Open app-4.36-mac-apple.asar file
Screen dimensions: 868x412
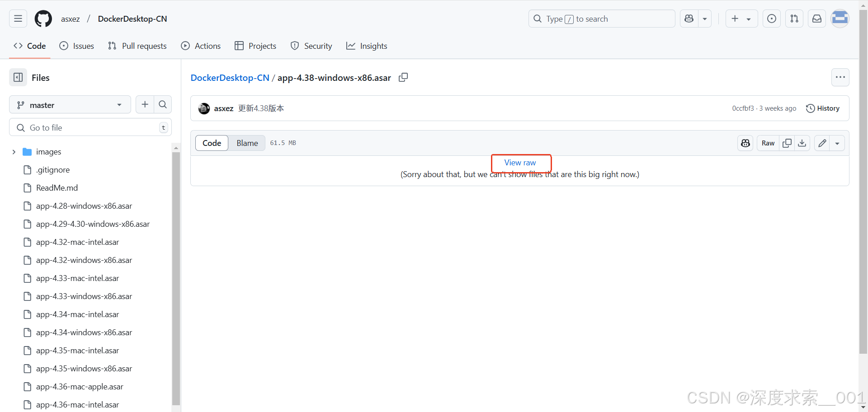(80, 387)
